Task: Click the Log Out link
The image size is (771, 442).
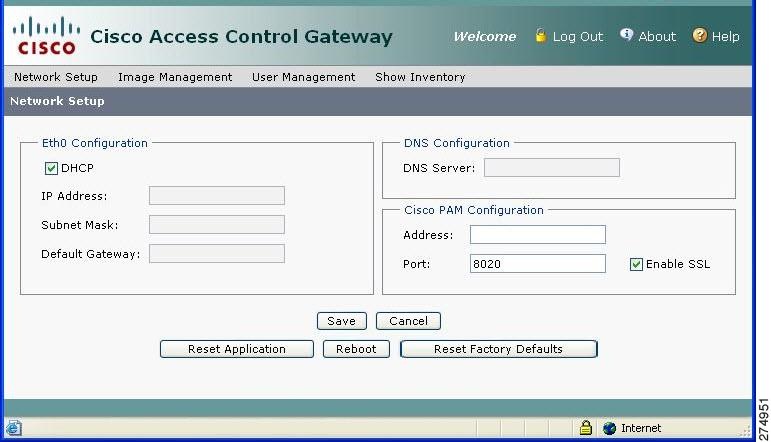Action: 578,36
